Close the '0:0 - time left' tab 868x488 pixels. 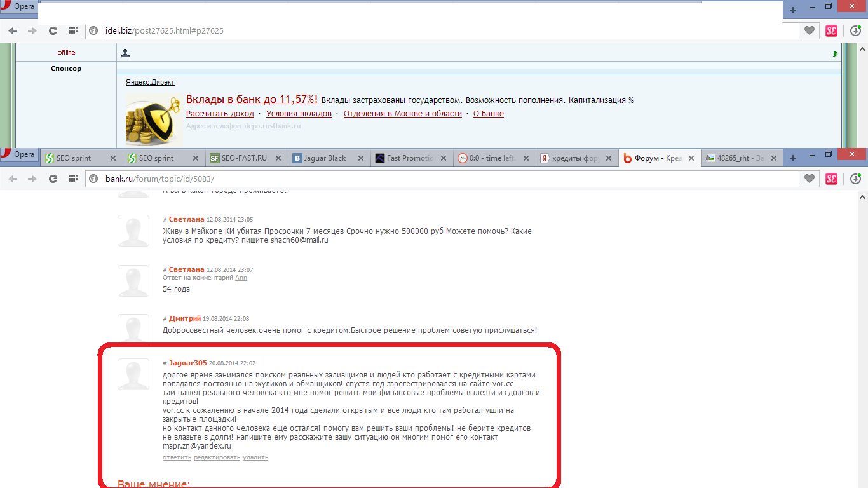[526, 158]
